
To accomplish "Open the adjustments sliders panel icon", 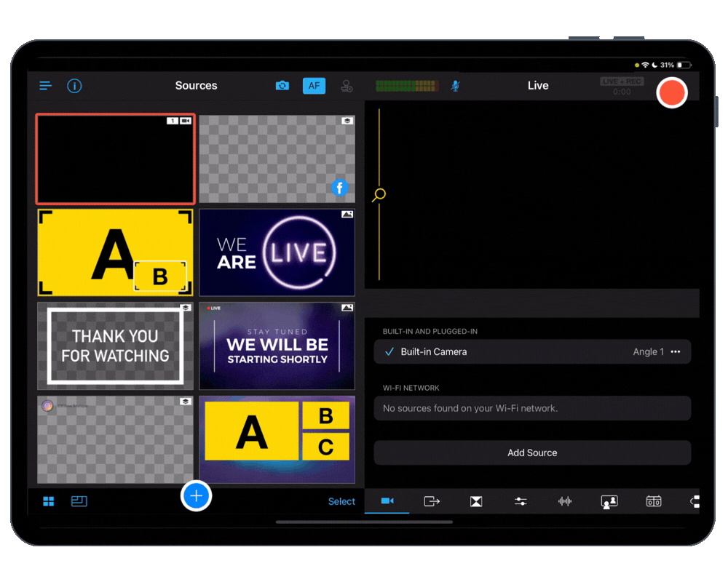I will coord(521,501).
